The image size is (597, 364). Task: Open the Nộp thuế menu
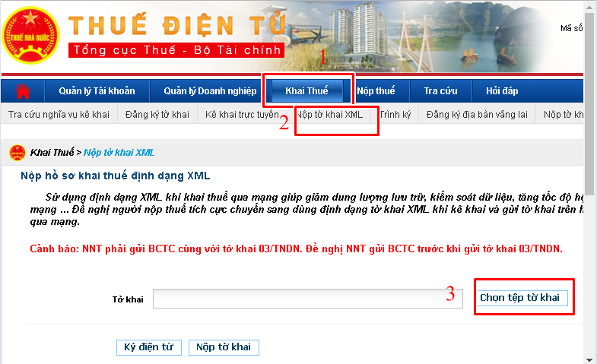tap(376, 91)
